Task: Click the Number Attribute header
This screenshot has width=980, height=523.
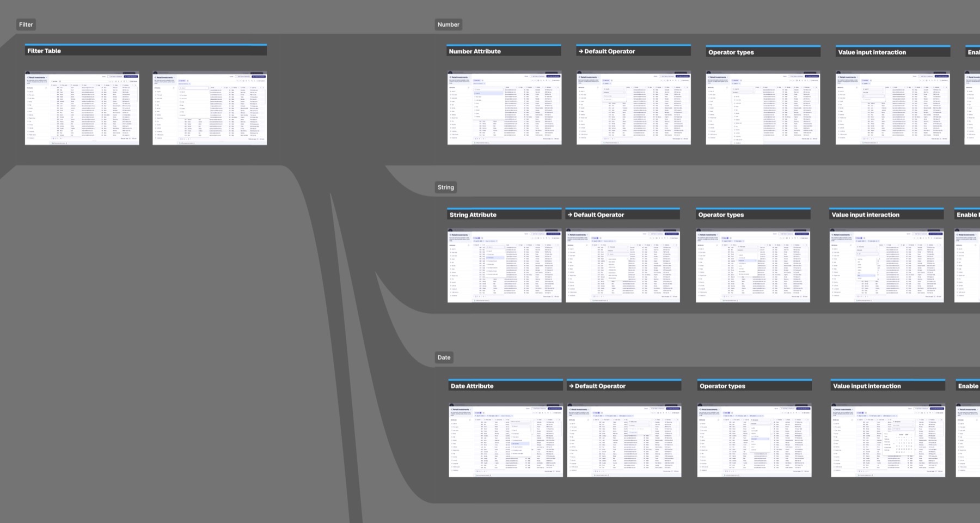Action: 504,51
